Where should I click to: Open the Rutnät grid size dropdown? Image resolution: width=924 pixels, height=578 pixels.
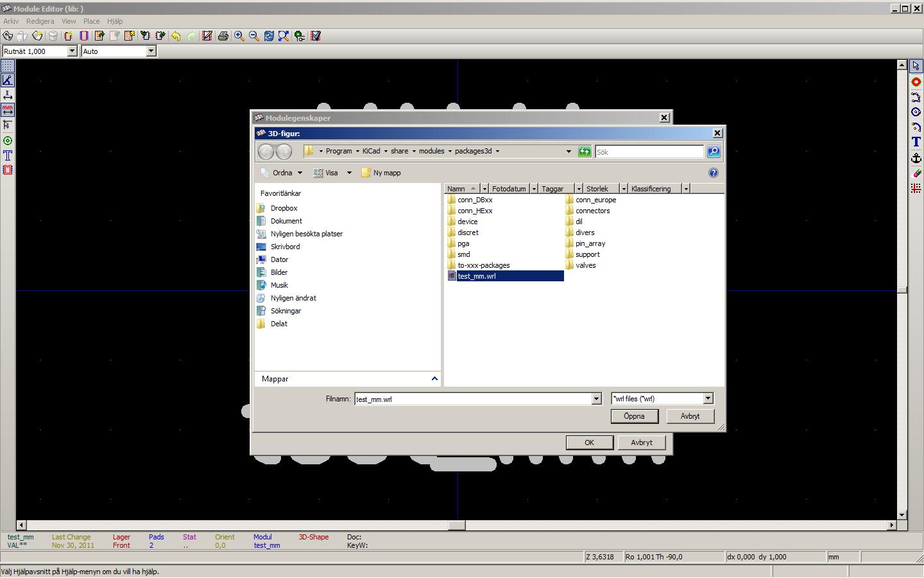click(72, 51)
